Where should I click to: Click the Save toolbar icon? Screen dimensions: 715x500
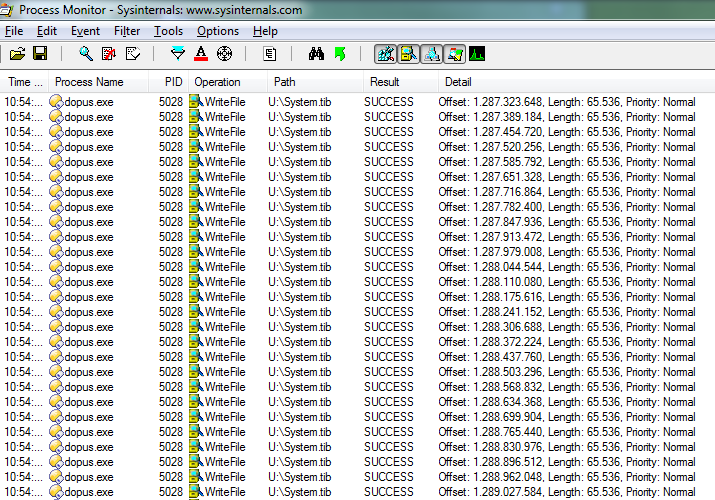[x=40, y=54]
